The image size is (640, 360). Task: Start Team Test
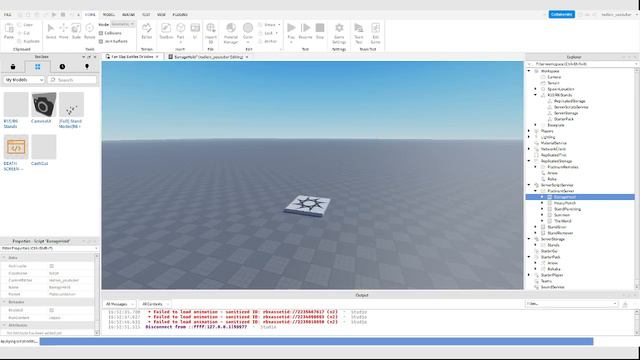coord(359,33)
